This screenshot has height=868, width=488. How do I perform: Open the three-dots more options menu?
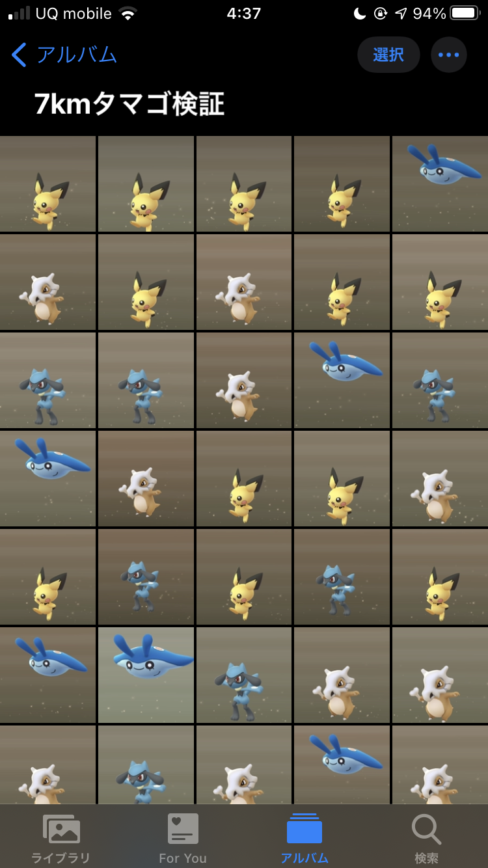(x=448, y=55)
